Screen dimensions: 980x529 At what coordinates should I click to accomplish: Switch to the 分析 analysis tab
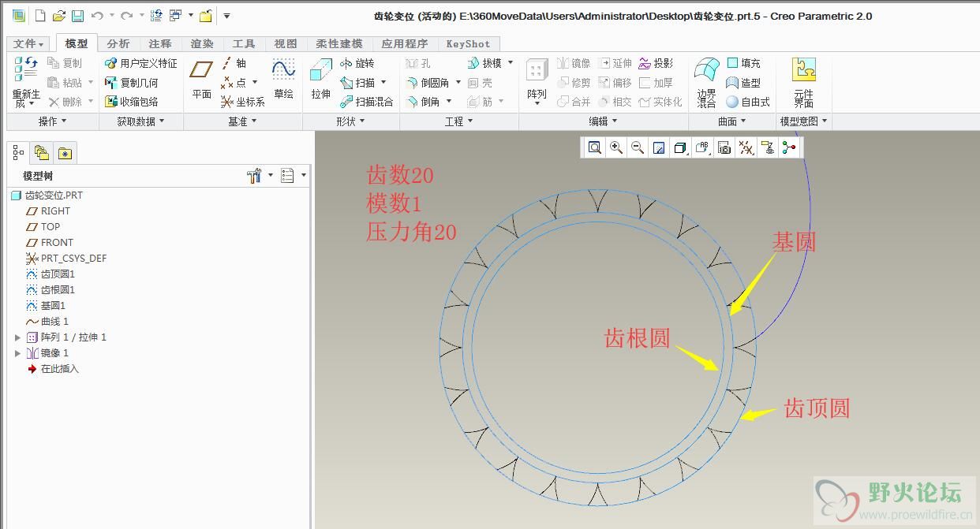point(118,44)
